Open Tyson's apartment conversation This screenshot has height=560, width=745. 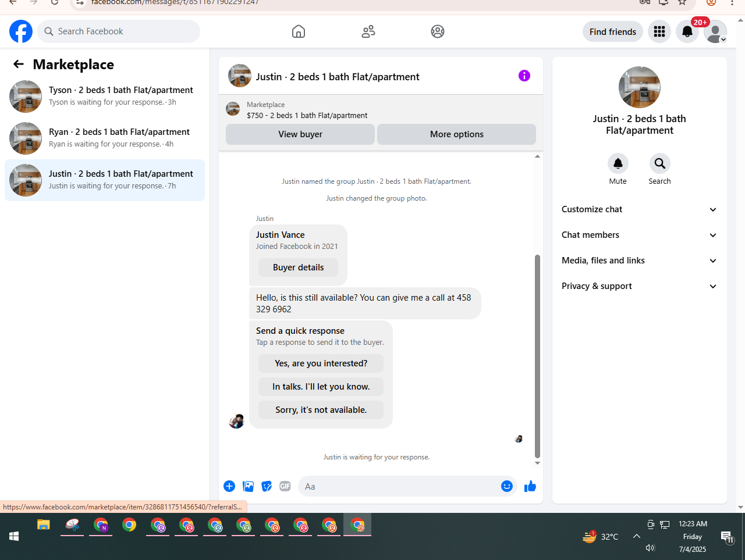105,97
